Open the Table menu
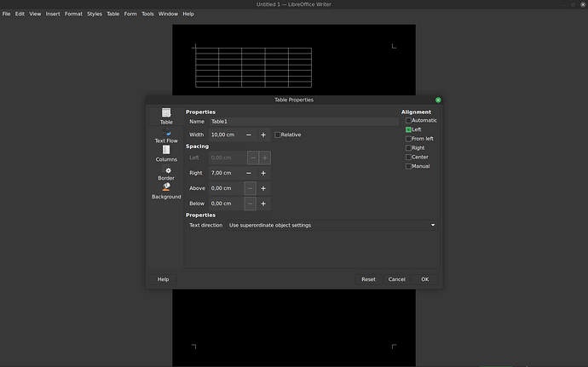 point(112,14)
